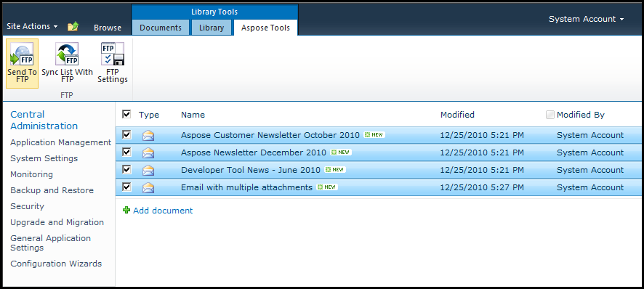
Task: Switch to the Documents tab
Action: 161,28
